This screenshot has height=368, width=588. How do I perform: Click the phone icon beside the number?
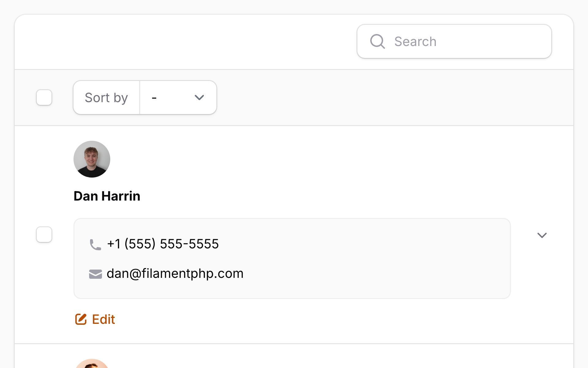95,244
